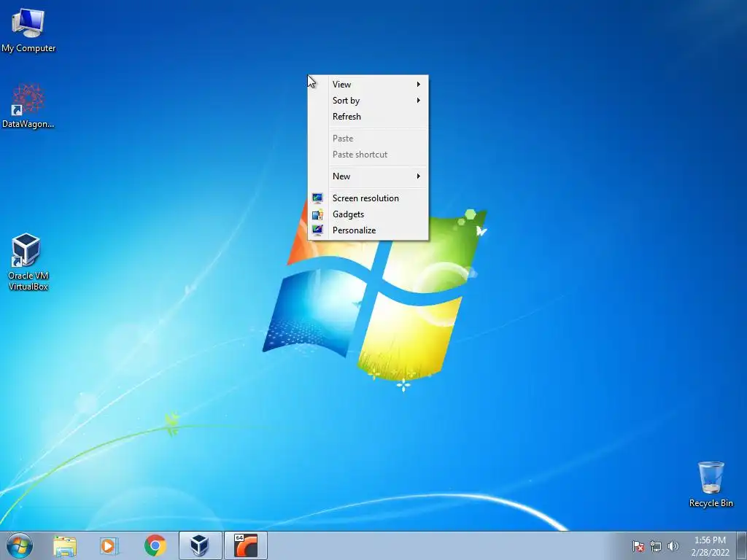
Task: Open View in the context menu
Action: [x=368, y=85]
